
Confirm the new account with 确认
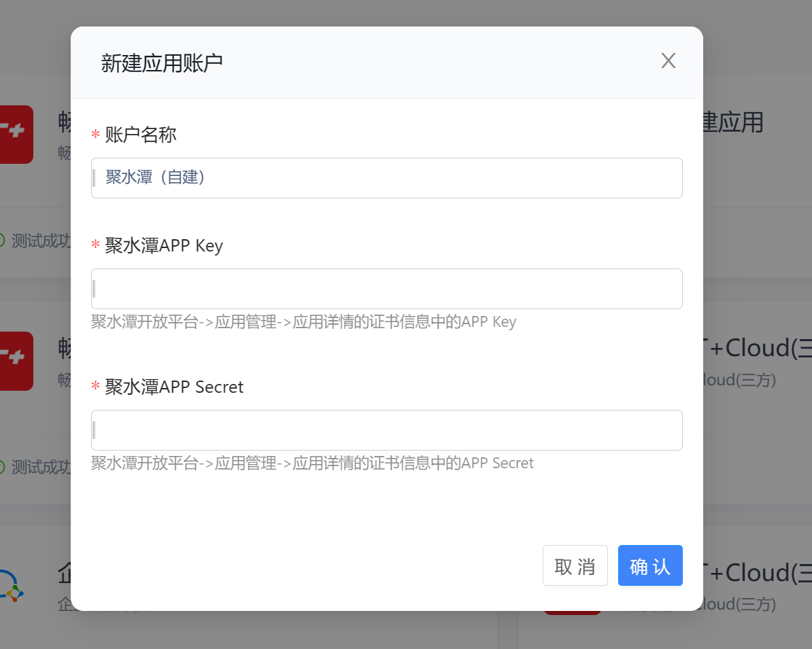(x=650, y=565)
